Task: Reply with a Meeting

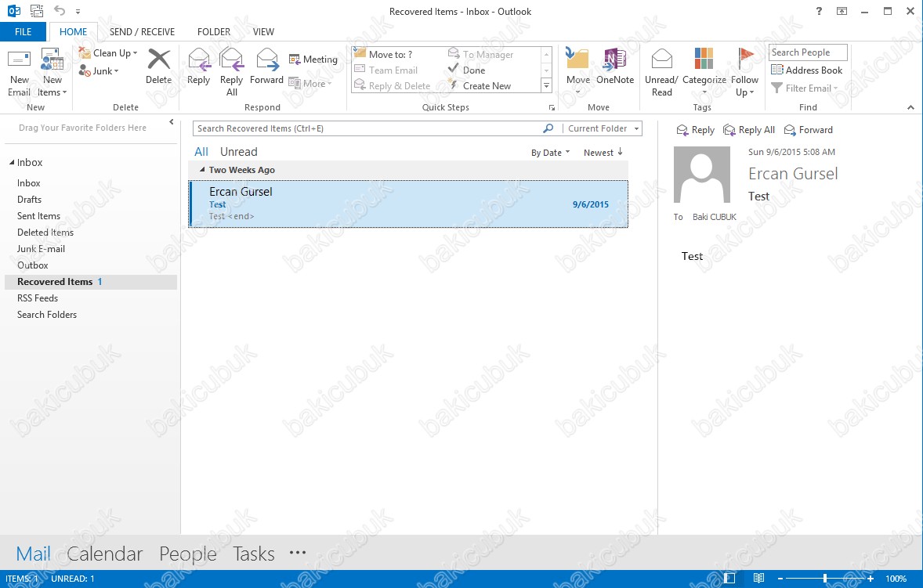Action: pos(313,60)
